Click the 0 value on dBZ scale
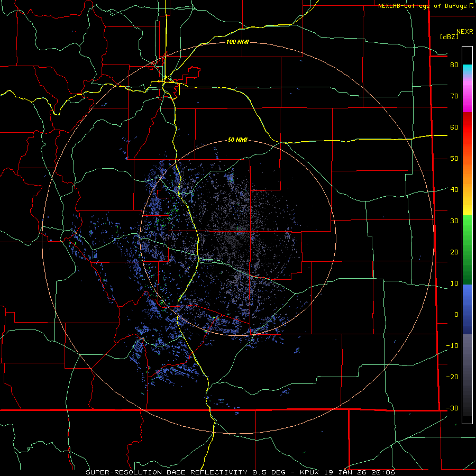 [456, 315]
